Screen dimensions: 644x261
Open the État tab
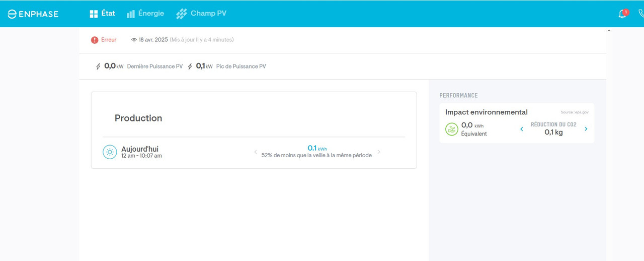[102, 14]
